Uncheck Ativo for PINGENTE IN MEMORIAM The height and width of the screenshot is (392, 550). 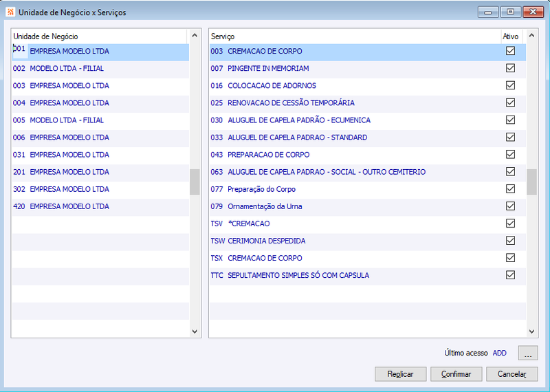[510, 68]
